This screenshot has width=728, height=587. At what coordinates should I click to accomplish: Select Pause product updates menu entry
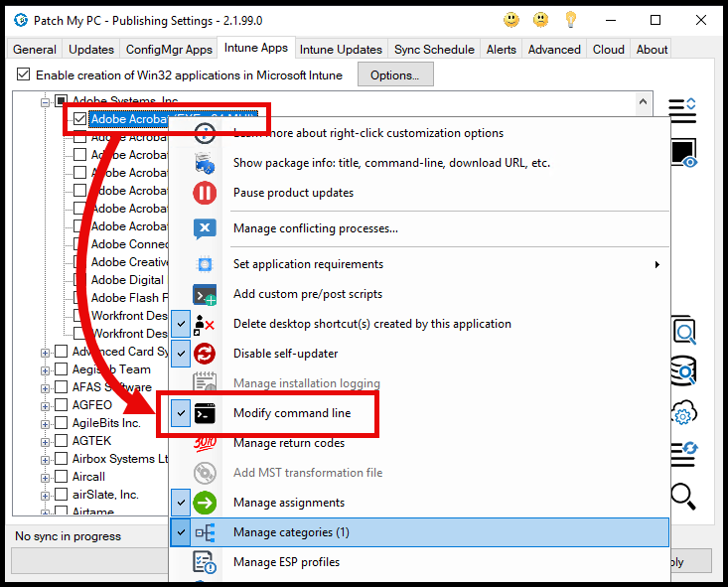tap(420, 193)
